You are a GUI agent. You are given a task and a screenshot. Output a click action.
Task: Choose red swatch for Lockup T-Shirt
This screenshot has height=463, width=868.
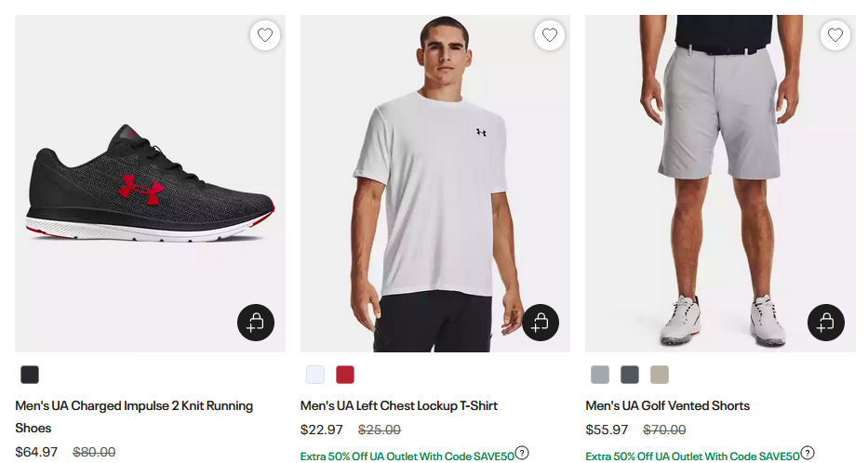tap(345, 375)
